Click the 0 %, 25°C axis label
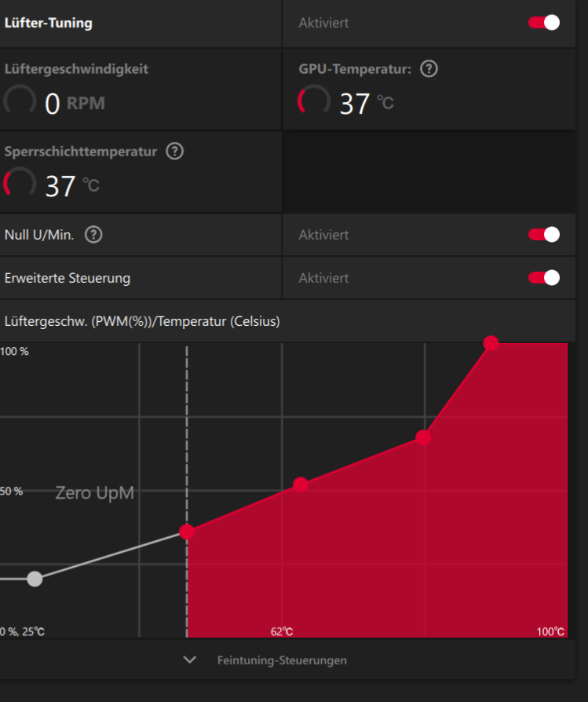588x702 pixels. 23,631
